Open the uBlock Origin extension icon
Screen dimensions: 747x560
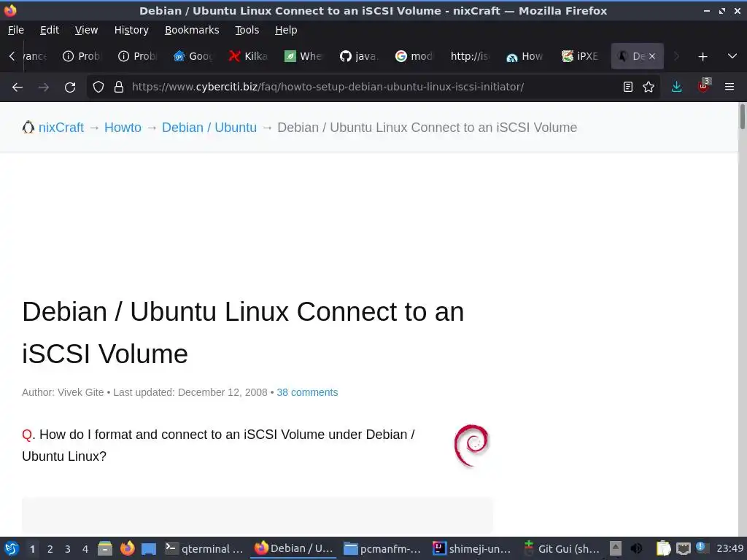tap(703, 86)
